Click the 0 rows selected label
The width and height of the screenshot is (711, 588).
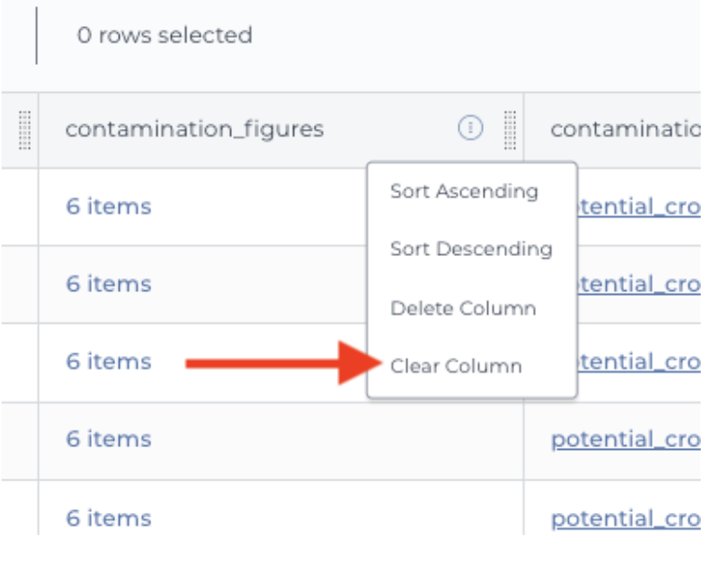[x=164, y=35]
